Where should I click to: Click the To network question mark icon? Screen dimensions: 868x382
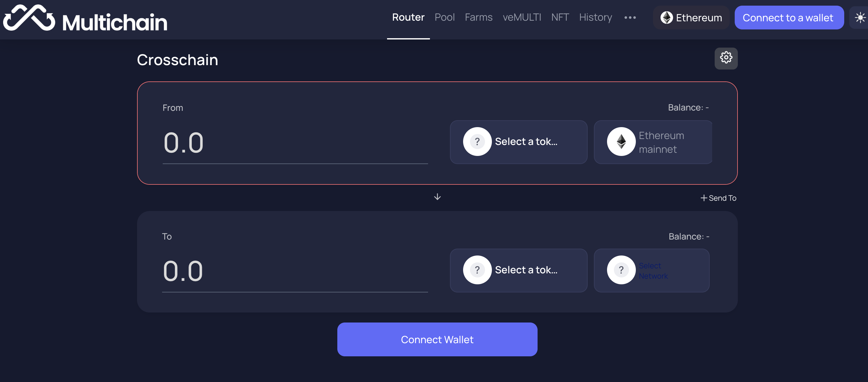pyautogui.click(x=621, y=270)
